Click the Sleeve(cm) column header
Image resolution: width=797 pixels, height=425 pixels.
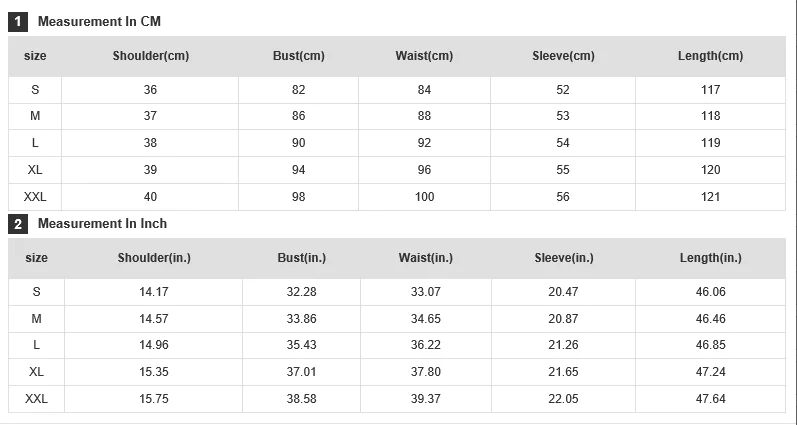click(x=563, y=56)
